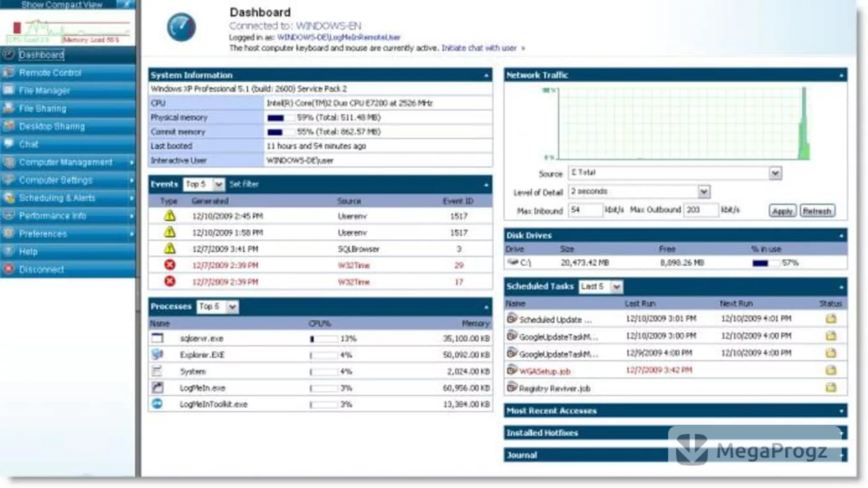The height and width of the screenshot is (488, 868).
Task: Click the Performance Info sidebar icon
Action: pos(9,215)
